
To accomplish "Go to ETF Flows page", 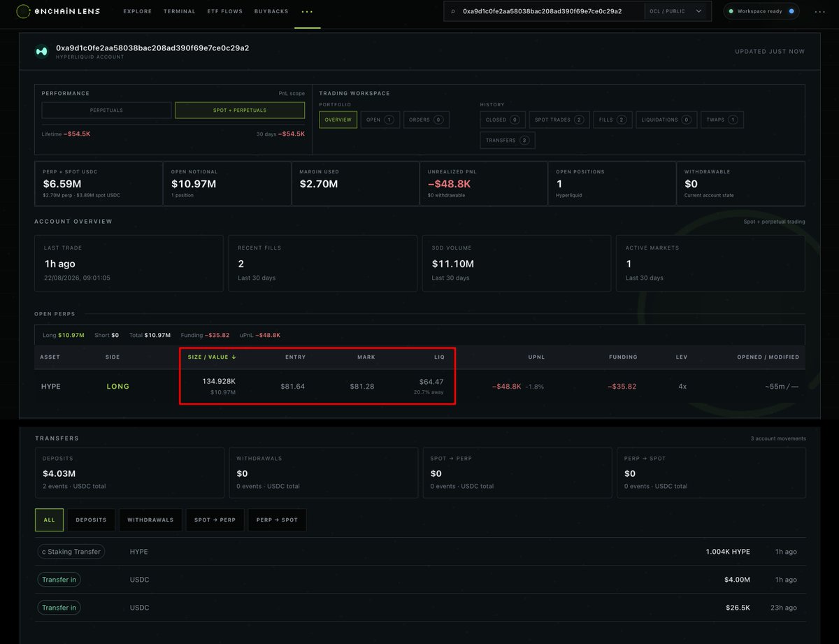I will [224, 11].
